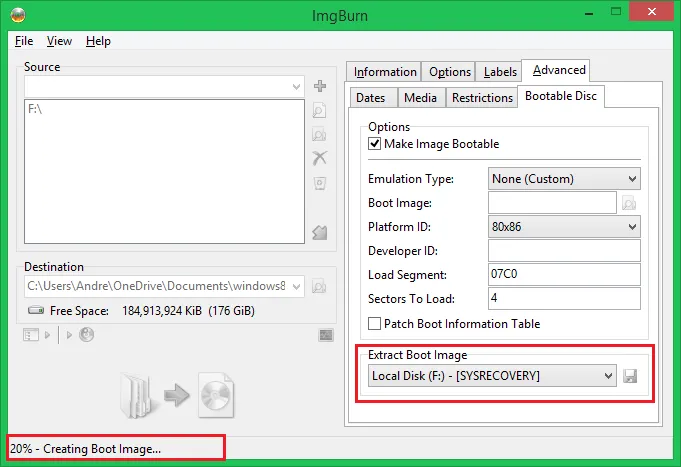Switch to the Labels tab
Viewport: 681px width, 467px height.
pyautogui.click(x=500, y=72)
